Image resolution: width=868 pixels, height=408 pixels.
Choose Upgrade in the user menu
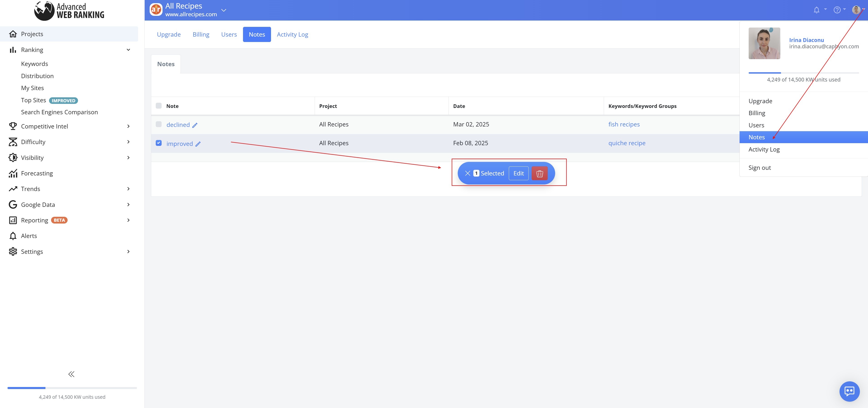[x=804, y=101]
